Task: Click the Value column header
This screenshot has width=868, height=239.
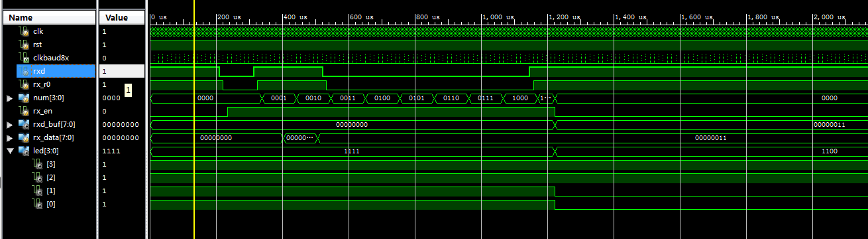Action: [122, 18]
